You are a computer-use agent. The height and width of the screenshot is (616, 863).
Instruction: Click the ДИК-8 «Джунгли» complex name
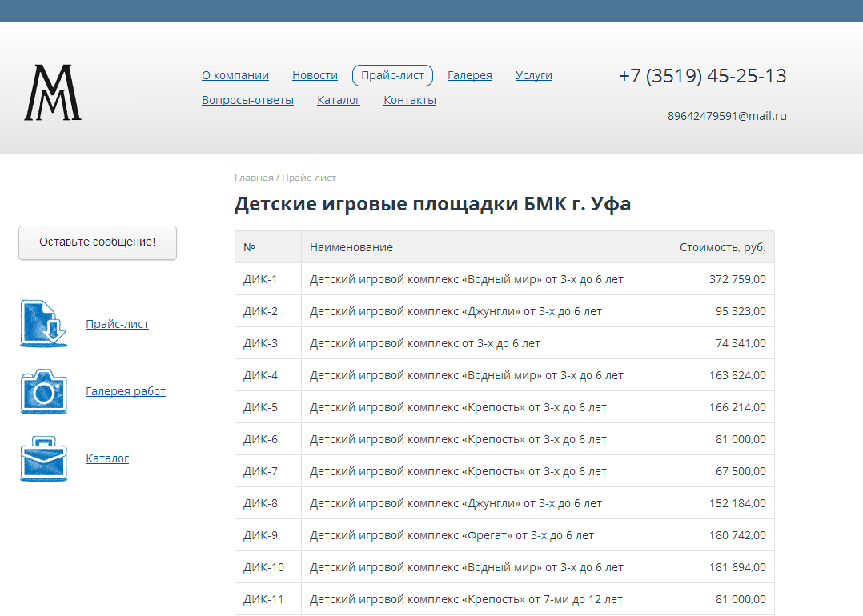click(456, 502)
